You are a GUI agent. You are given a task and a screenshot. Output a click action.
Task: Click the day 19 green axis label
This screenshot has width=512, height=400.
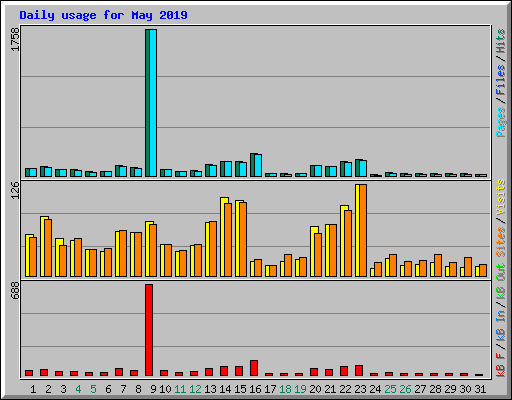pyautogui.click(x=300, y=389)
